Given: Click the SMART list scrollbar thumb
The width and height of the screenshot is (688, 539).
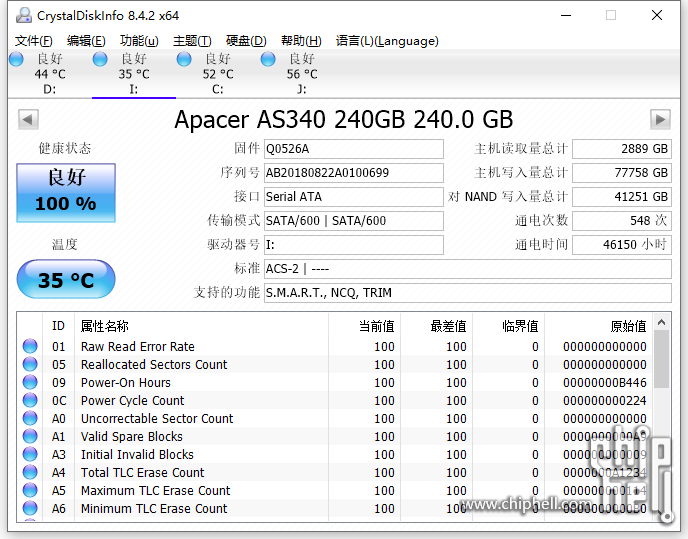Looking at the screenshot, I should (x=662, y=359).
